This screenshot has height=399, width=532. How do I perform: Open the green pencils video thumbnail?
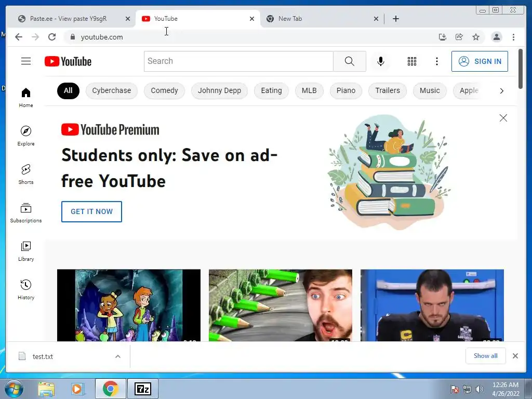click(x=280, y=305)
